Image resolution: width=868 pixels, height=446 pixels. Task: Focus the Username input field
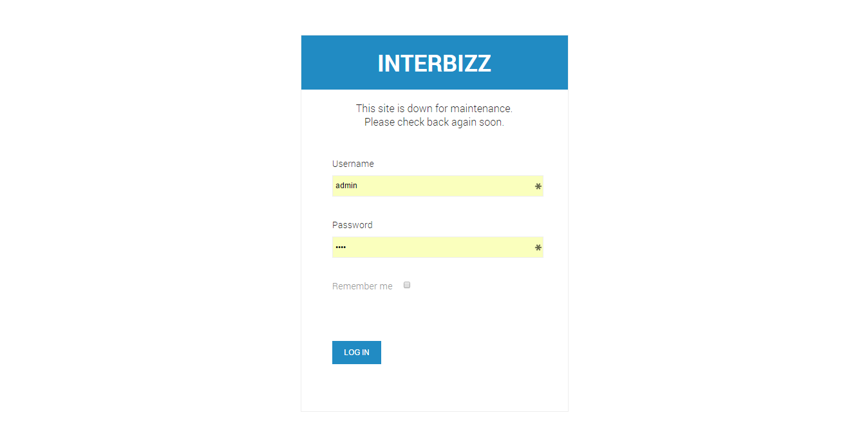(438, 186)
